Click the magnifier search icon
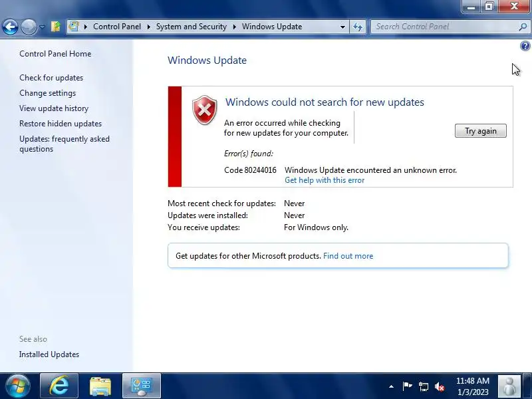This screenshot has height=399, width=532. coord(523,27)
